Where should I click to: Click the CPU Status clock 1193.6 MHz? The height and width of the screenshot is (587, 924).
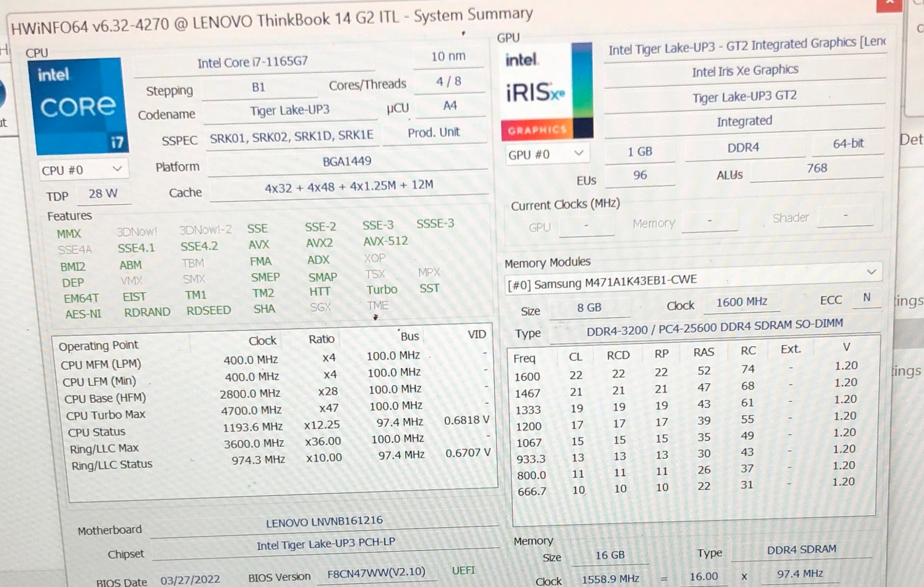253,427
